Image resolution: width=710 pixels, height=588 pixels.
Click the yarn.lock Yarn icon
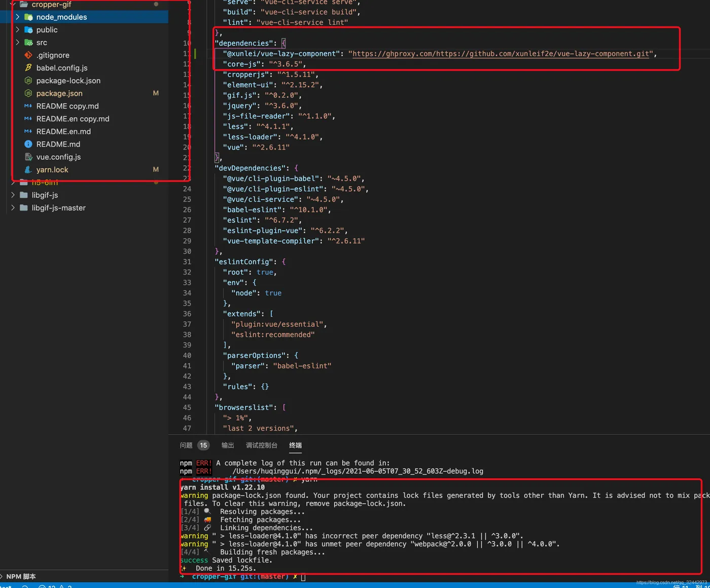pyautogui.click(x=28, y=169)
